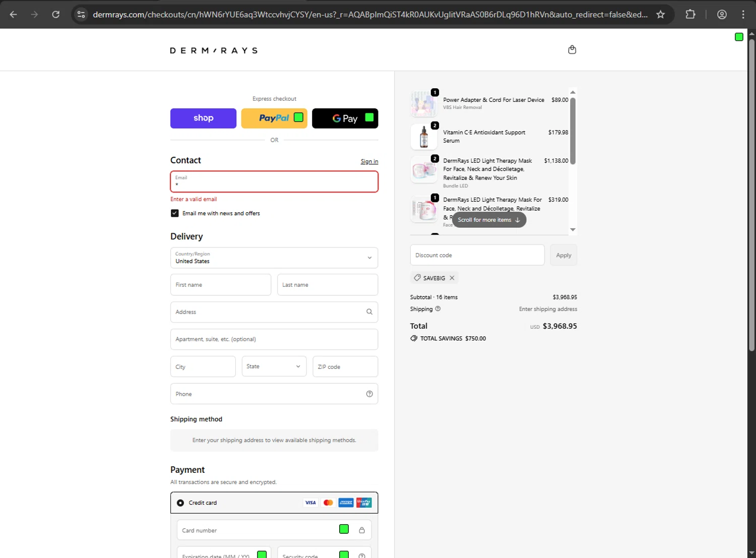The image size is (756, 558).
Task: Click the 'Enter a valid email' error text
Action: (x=194, y=199)
